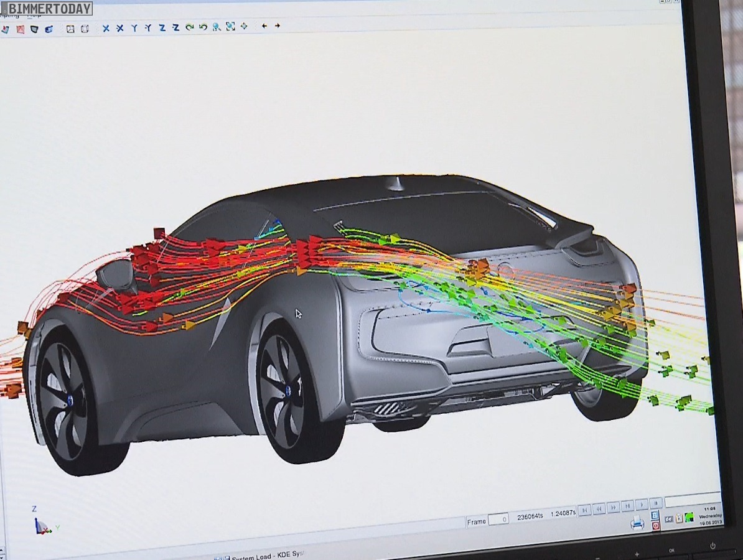Switch to negative Y axis view
743x560 pixels.
[148, 28]
